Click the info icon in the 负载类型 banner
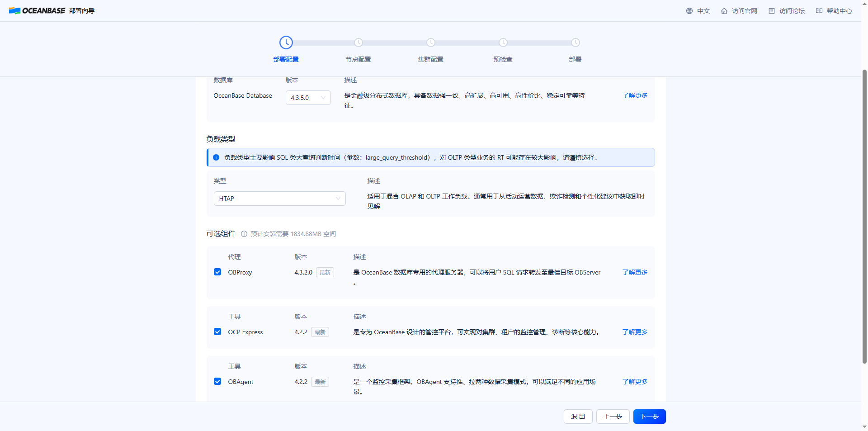The image size is (868, 431). coord(216,157)
